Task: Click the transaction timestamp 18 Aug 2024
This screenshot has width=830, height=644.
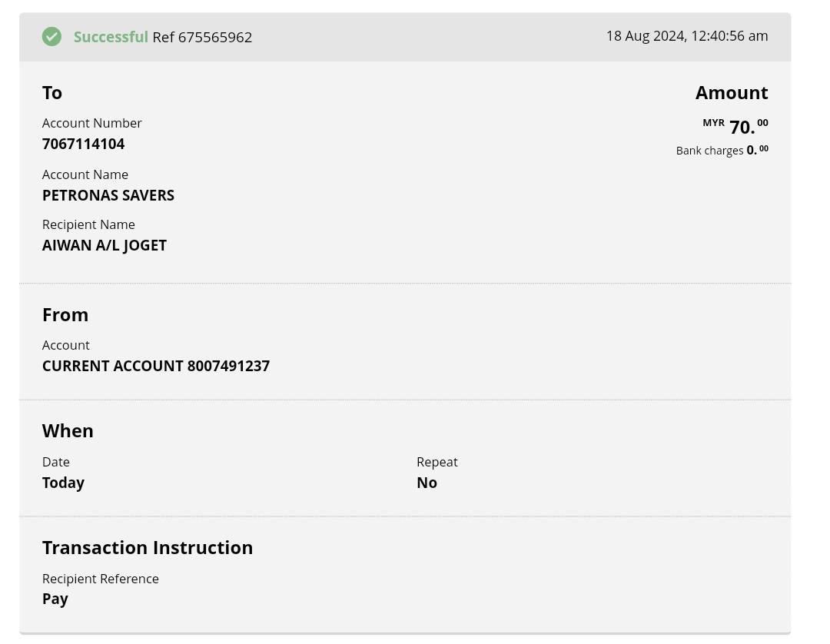Action: (x=686, y=36)
